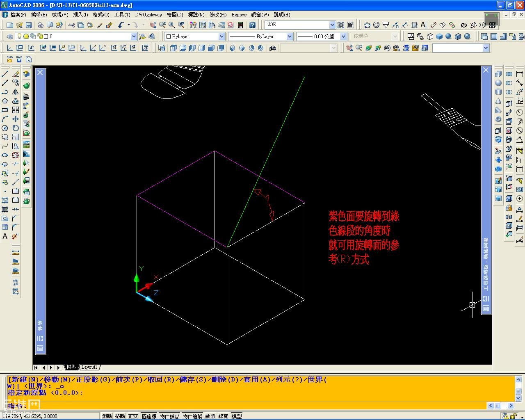
Task: Click the layer color swatch for layer 0
Action: pyautogui.click(x=46, y=37)
